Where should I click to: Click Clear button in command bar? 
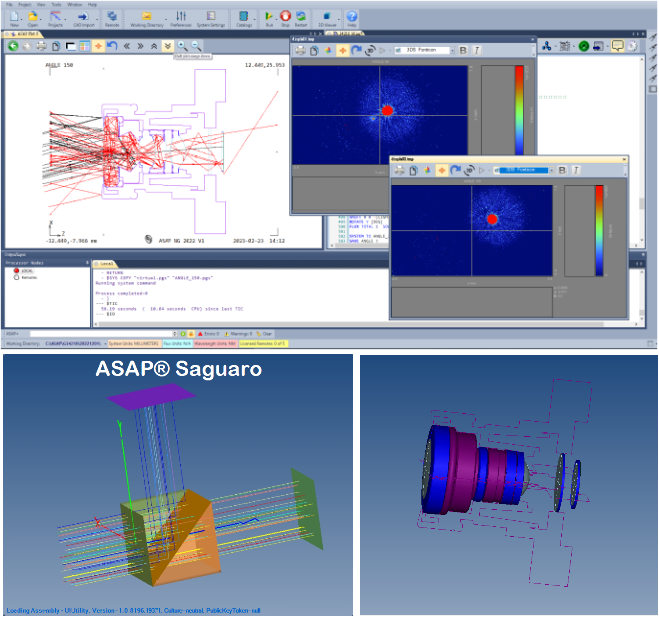click(x=264, y=334)
